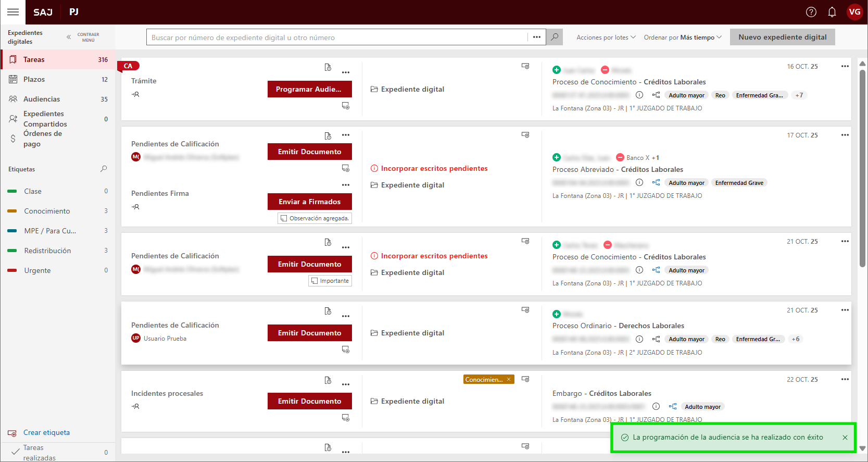This screenshot has width=868, height=462.
Task: Open advanced search options ellipsis
Action: point(536,37)
